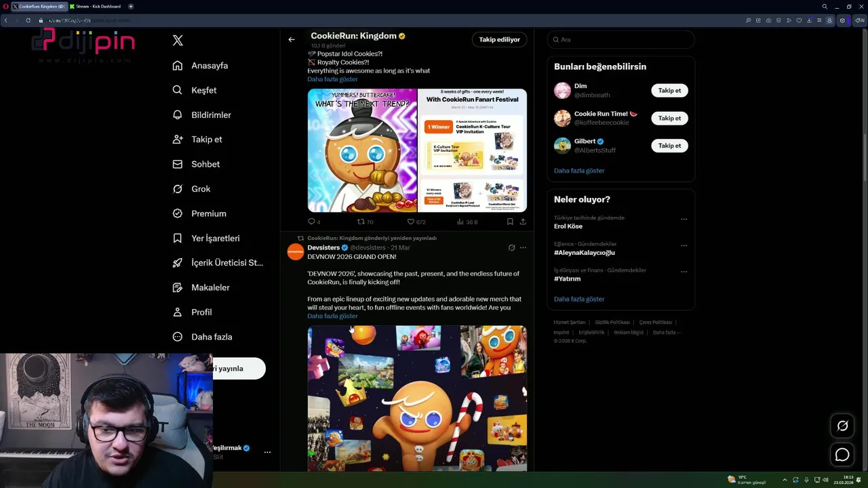Follow Gilbert with Takip et
The image size is (868, 488).
(x=669, y=146)
